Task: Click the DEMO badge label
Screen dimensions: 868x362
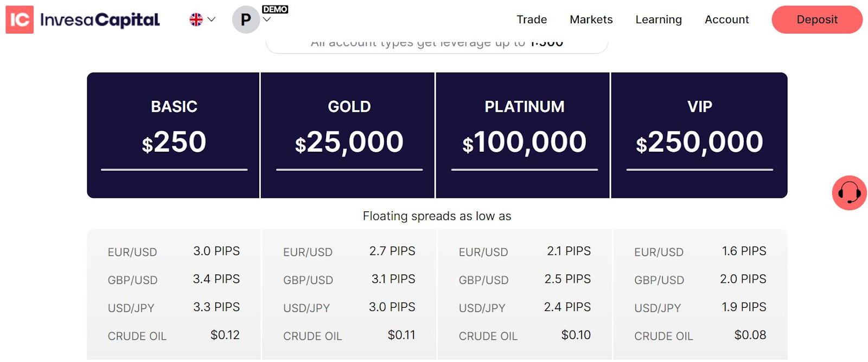Action: click(x=275, y=9)
